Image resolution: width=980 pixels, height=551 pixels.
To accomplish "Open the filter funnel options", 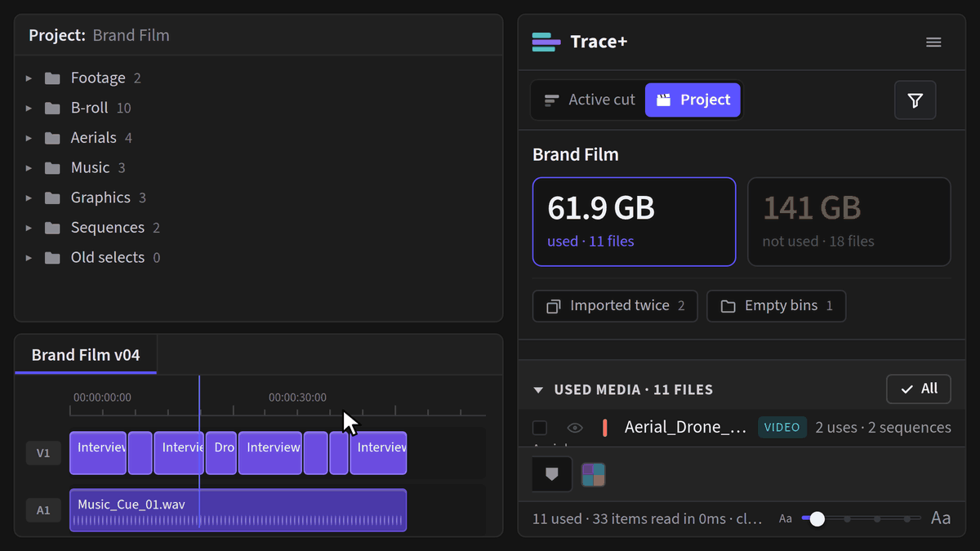I will tap(915, 100).
